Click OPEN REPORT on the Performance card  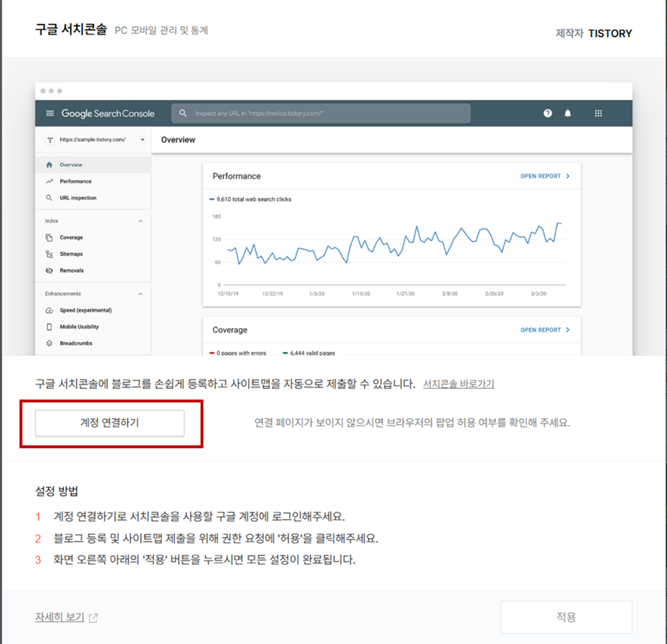[x=541, y=176]
